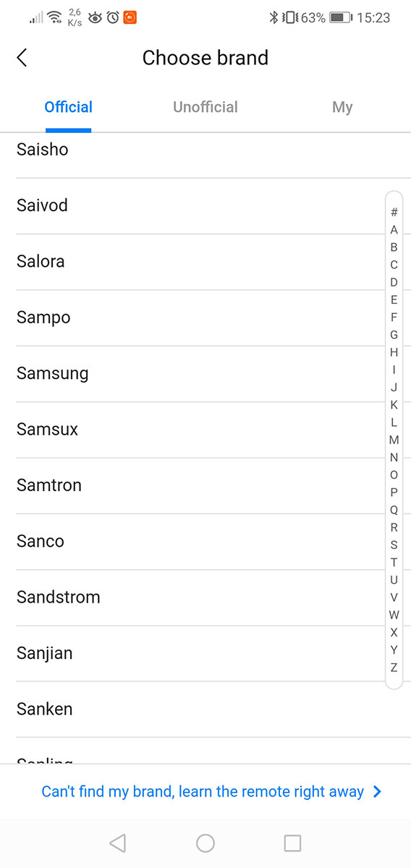411x868 pixels.
Task: Jump to # in alphabet index
Action: coord(394,212)
